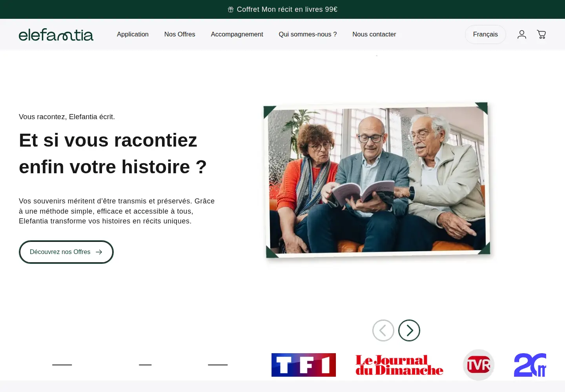Go to Nous contacter page
Viewport: 565px width, 392px height.
[374, 34]
